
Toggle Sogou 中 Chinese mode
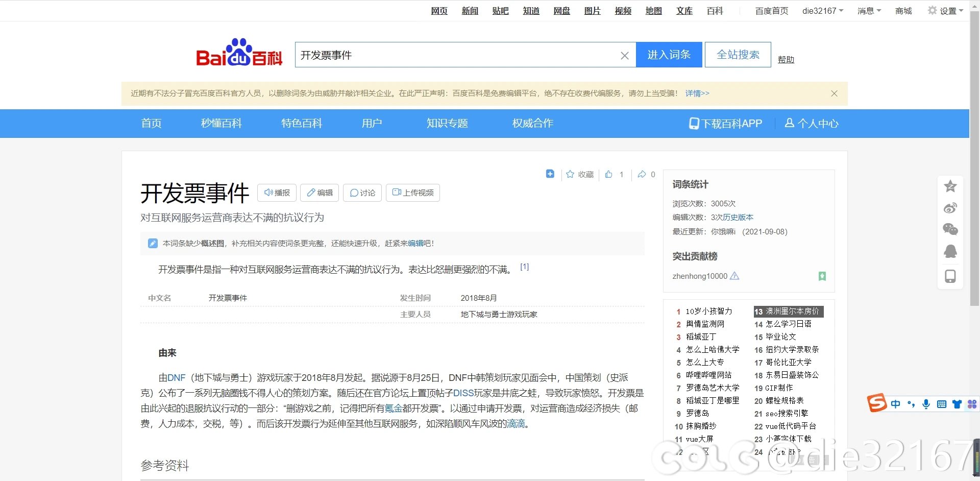[896, 404]
